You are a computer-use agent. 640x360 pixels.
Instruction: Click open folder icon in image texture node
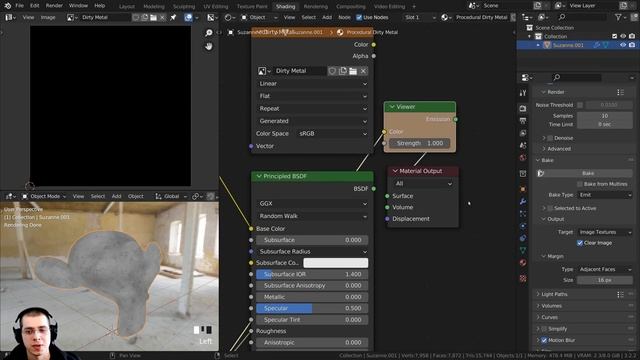point(353,71)
